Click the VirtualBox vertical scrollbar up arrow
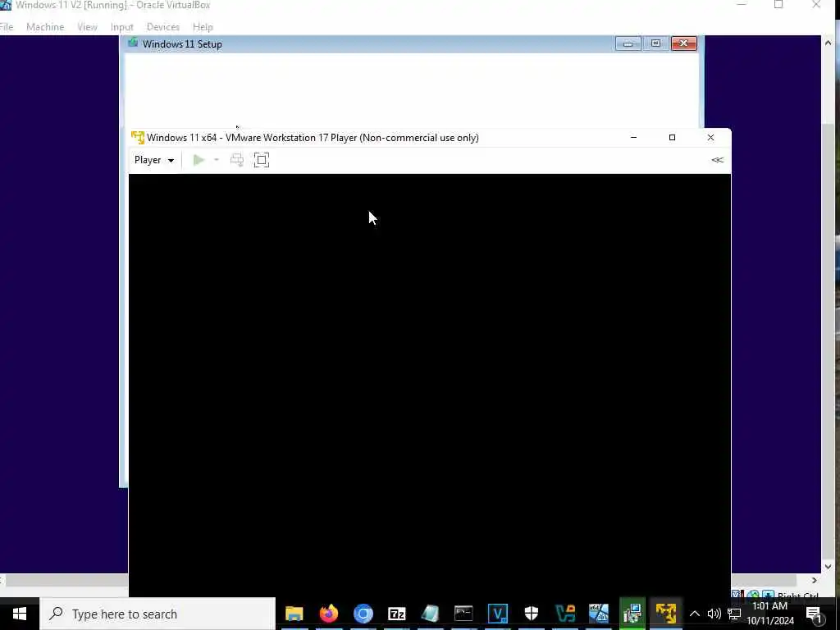 pyautogui.click(x=829, y=43)
